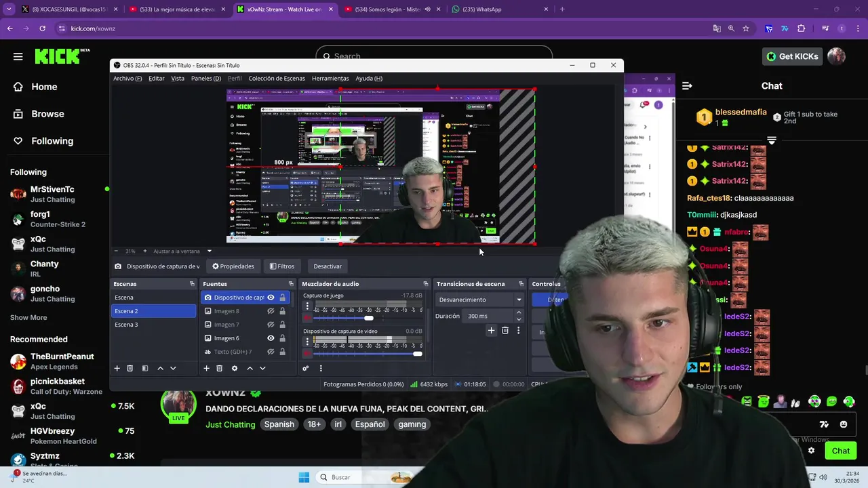Toggle the lock on Imagen 7
The image size is (868, 488).
(282, 325)
